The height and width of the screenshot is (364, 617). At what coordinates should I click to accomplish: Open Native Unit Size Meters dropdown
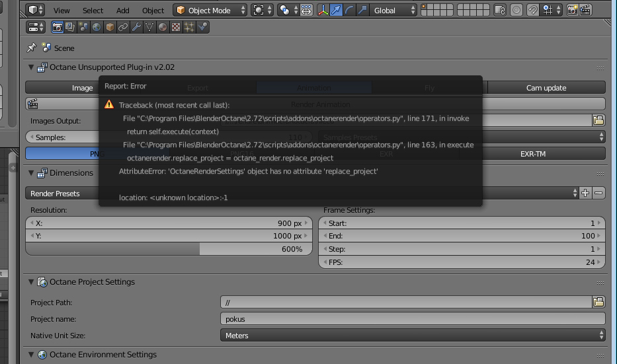point(413,336)
